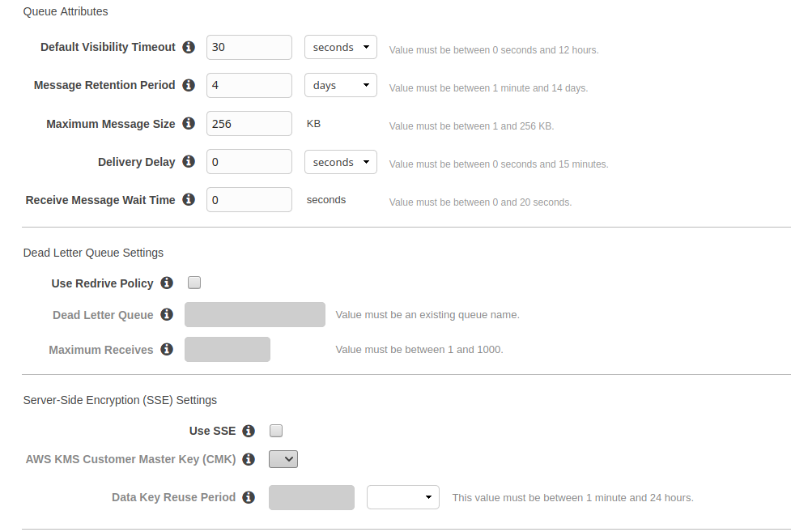Click info icon for Receive Message Wait Time
Screen dimensions: 791x532
(x=189, y=199)
